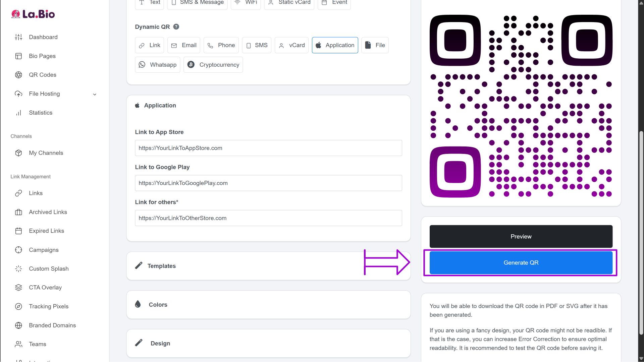The height and width of the screenshot is (362, 644).
Task: Switch to the Email QR tab
Action: 183,45
